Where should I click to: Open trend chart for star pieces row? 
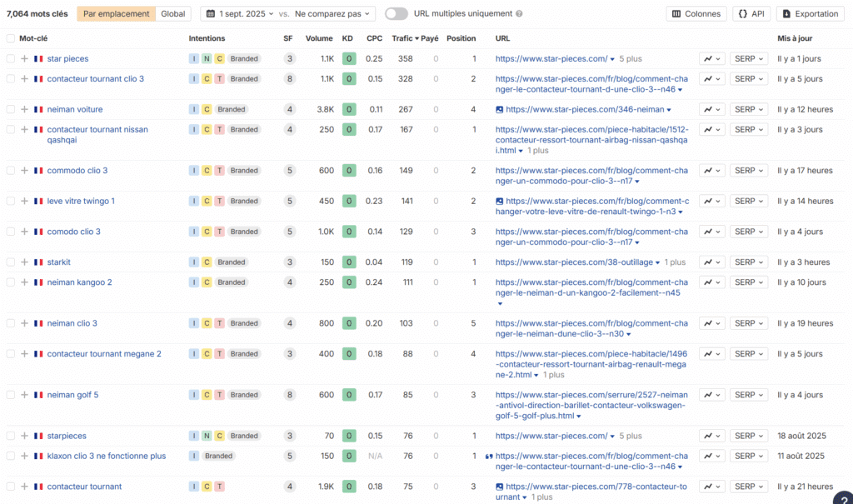pyautogui.click(x=711, y=59)
